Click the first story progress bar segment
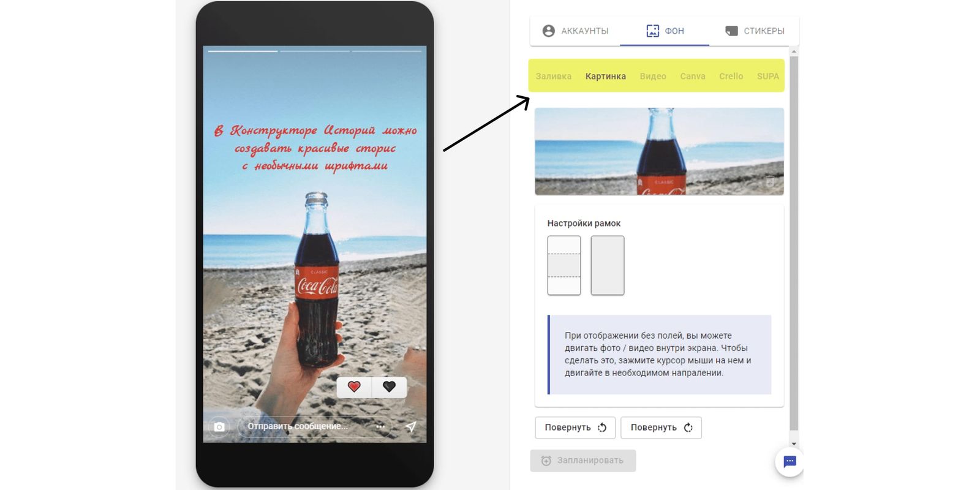This screenshot has width=980, height=490. 243,51
